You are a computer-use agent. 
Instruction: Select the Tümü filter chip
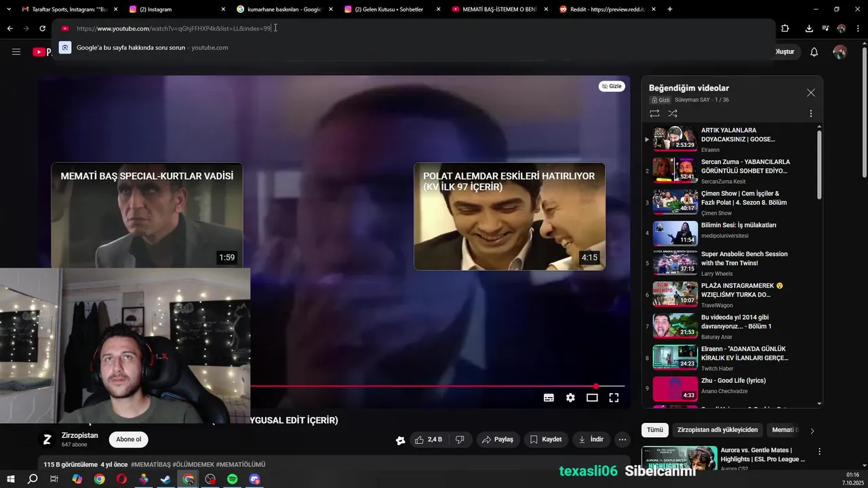[654, 430]
